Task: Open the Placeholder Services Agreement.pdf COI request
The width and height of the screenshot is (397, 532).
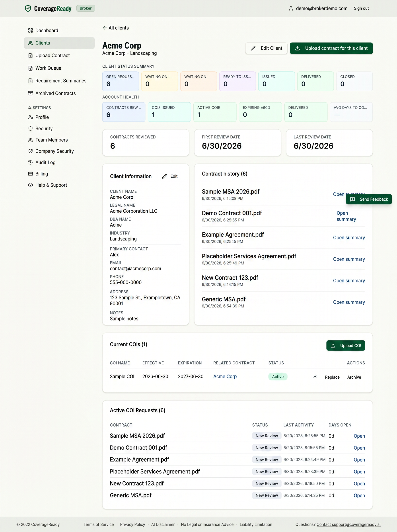Action: tap(359, 472)
